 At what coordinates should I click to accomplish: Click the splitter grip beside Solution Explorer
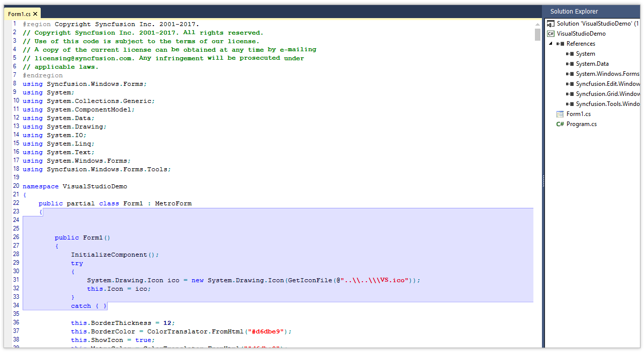click(x=543, y=181)
